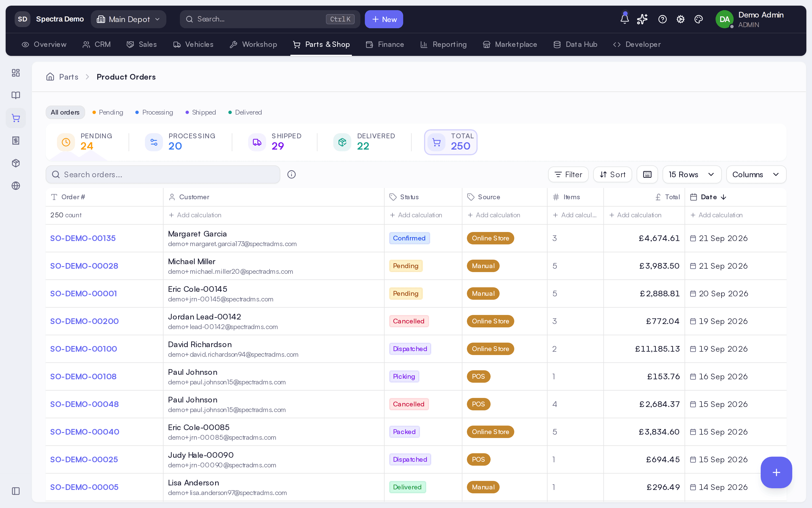Filter by Pending status chip
Screen dimensions: 812x508
click(108, 112)
